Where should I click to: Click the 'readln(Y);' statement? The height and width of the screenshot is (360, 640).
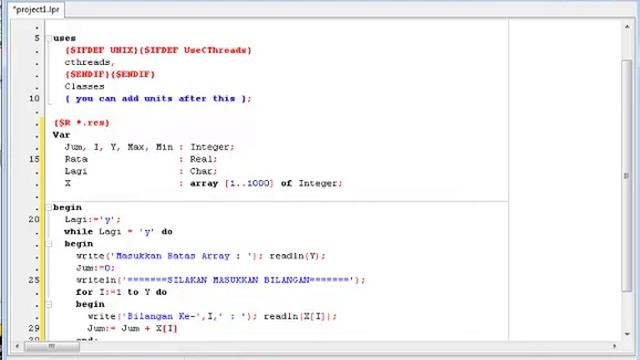click(298, 256)
